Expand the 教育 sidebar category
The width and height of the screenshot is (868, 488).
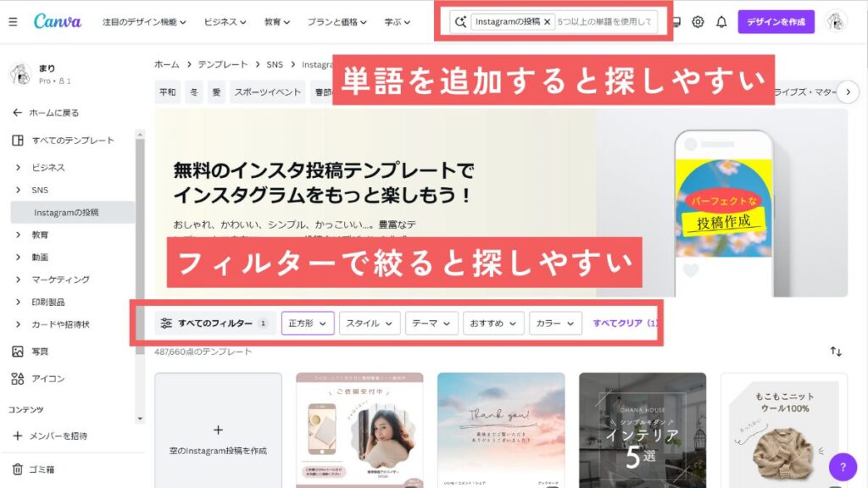[x=18, y=235]
